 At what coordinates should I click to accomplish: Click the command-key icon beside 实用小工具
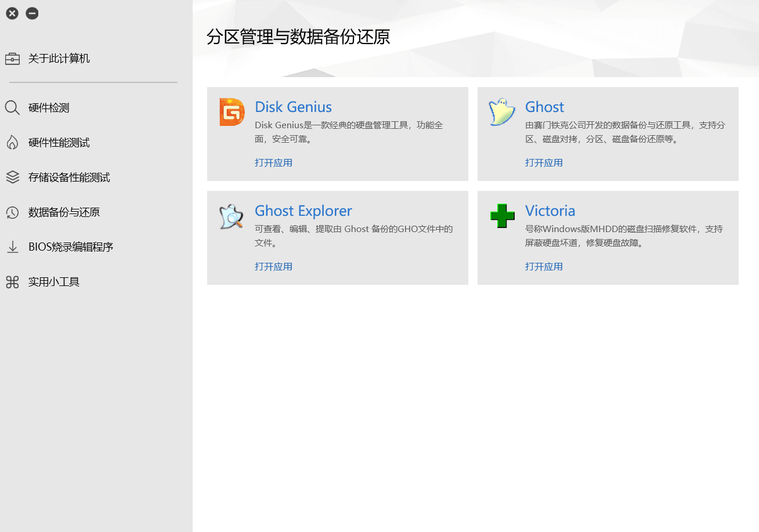[12, 282]
